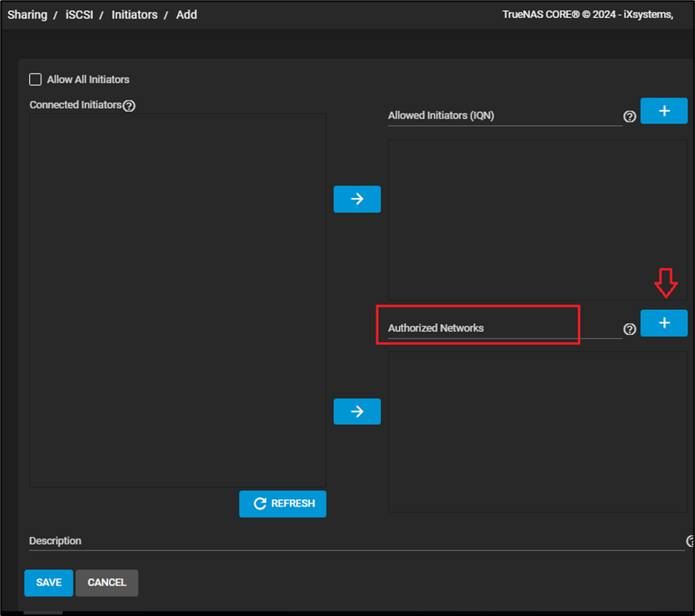
Task: Save the new initiator configuration
Action: pos(49,583)
